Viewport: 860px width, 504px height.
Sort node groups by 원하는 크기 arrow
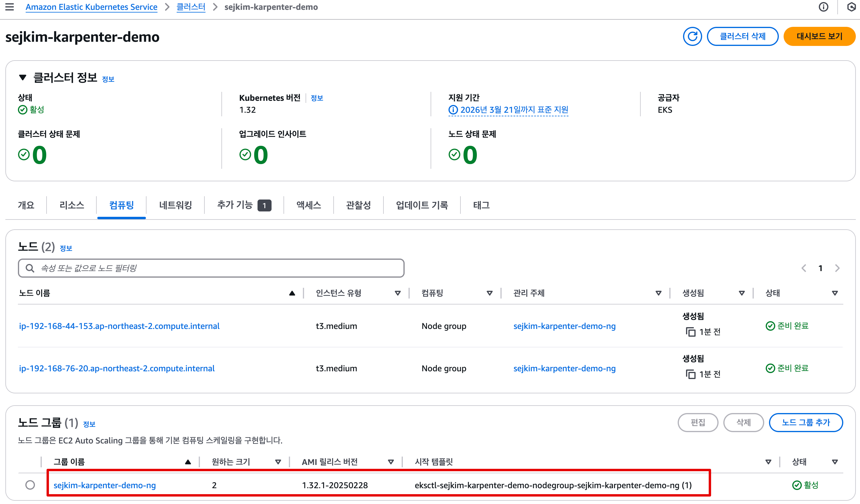pyautogui.click(x=278, y=462)
